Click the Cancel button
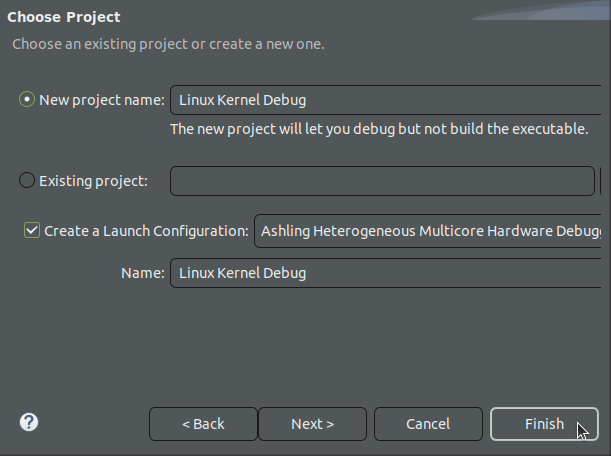 (428, 424)
